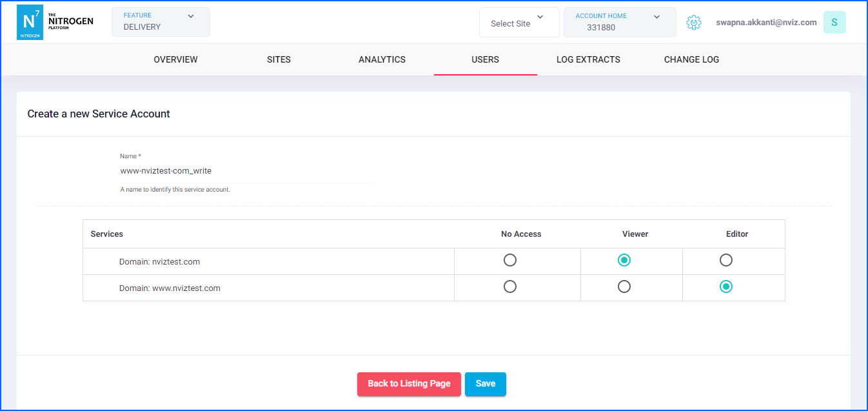Set www.nviztest.com to No Access
The width and height of the screenshot is (868, 411).
pyautogui.click(x=510, y=286)
